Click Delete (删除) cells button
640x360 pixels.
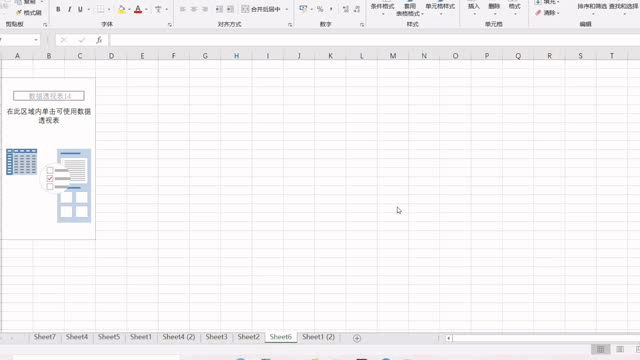tap(494, 7)
